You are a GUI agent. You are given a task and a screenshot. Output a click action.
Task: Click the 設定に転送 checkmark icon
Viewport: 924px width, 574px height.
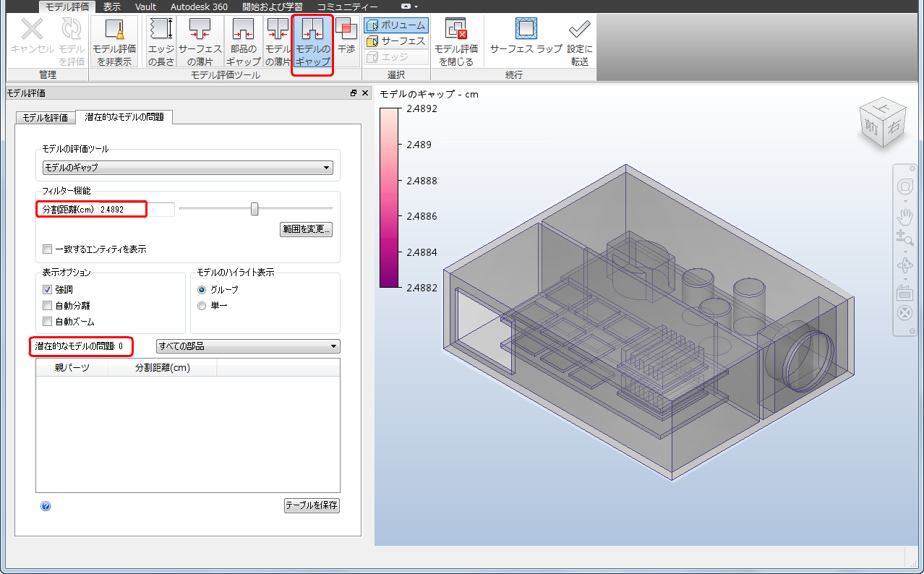[579, 41]
